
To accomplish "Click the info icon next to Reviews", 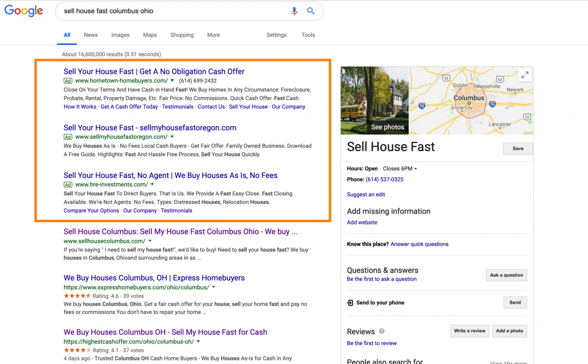I will 382,331.
